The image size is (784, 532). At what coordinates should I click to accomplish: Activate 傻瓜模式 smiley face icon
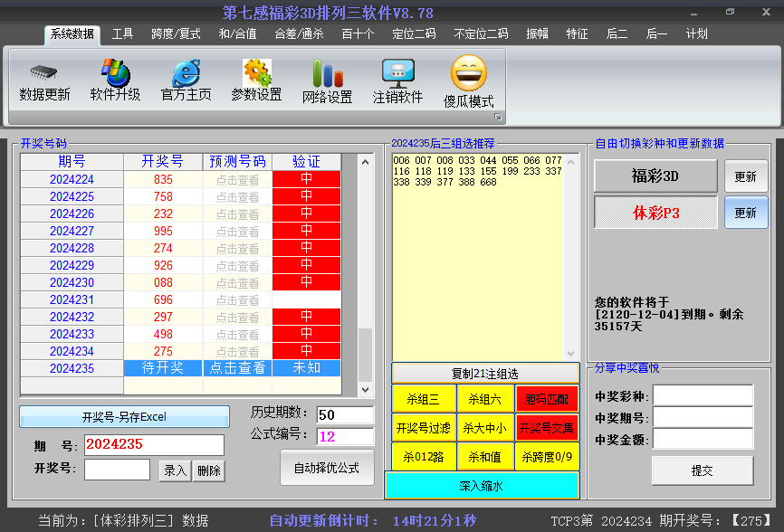click(x=468, y=74)
